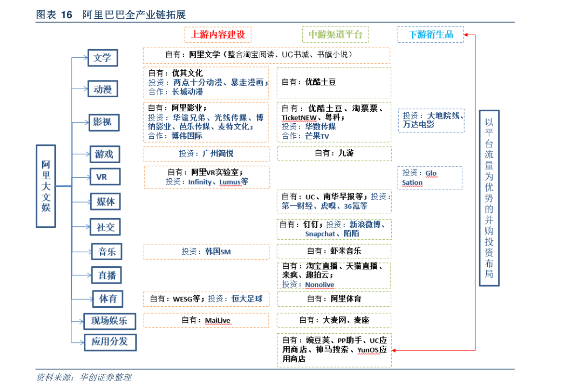Screen dimensions: 574x392
Task: Select the 游戏 category box
Action: [105, 154]
